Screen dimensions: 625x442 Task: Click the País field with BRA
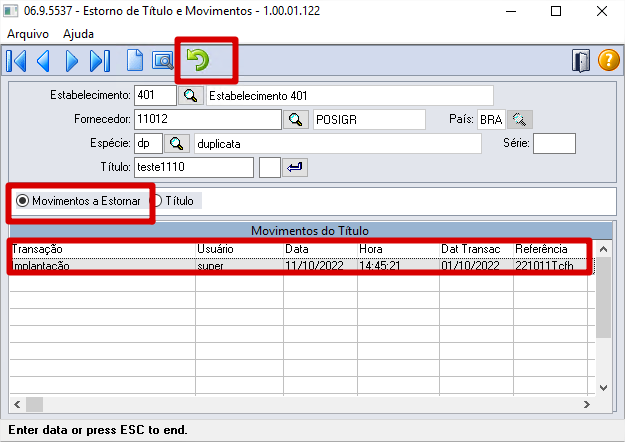pyautogui.click(x=491, y=120)
